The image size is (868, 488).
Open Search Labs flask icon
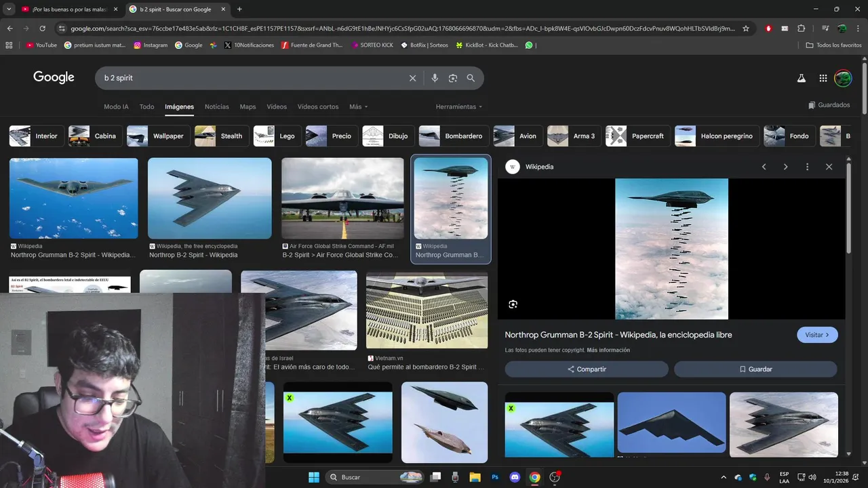(801, 78)
